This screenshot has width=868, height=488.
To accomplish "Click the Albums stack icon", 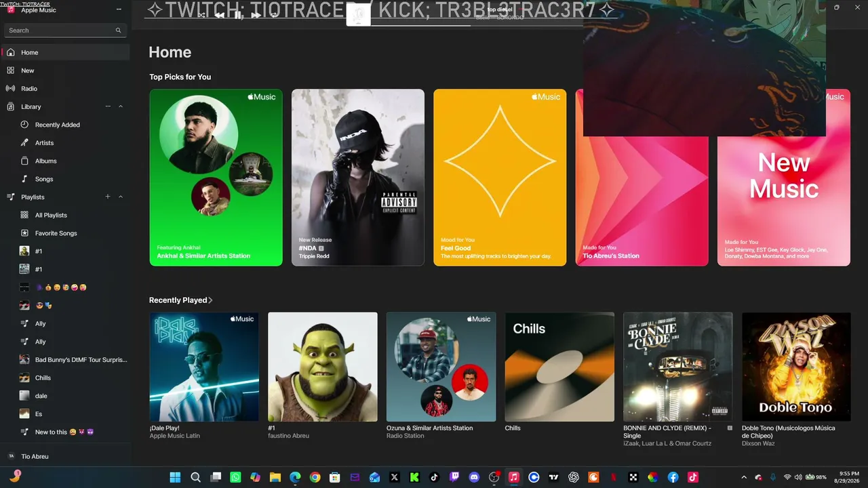I will pos(24,161).
